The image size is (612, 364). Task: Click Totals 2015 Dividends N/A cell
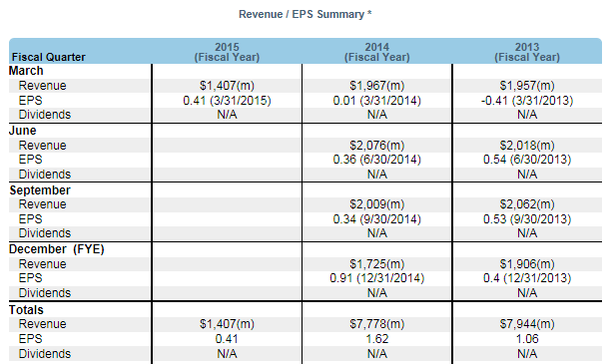click(227, 353)
